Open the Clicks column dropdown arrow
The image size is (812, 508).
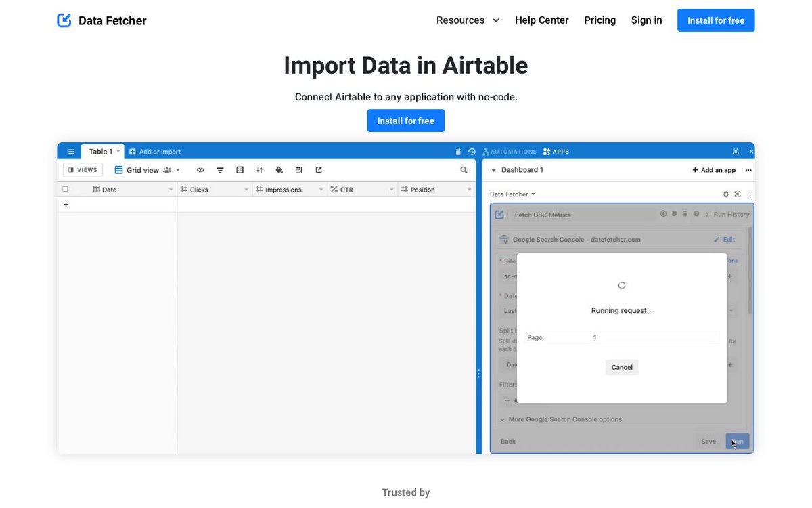click(246, 190)
